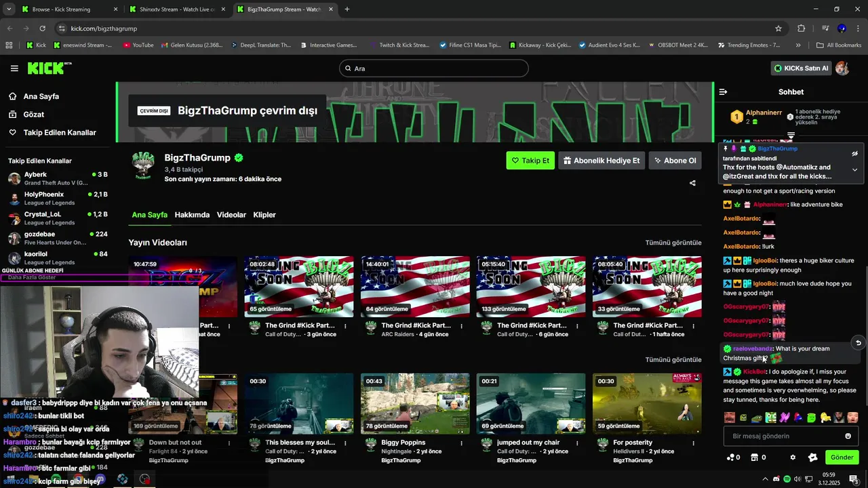This screenshot has height=488, width=868.
Task: Hide the pinned message
Action: click(x=854, y=154)
